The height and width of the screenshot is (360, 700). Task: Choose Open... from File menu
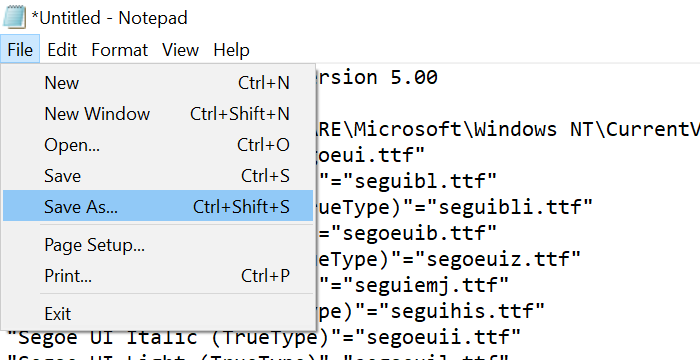(x=158, y=145)
